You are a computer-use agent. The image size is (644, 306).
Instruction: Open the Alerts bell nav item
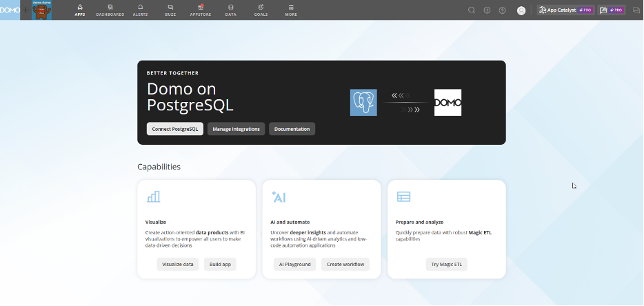(141, 10)
